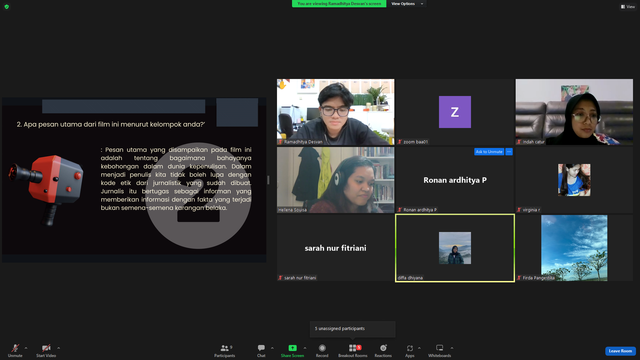Open audio options arrow beside Unmute
Viewport: 640px width, 360px height.
[x=26, y=348]
